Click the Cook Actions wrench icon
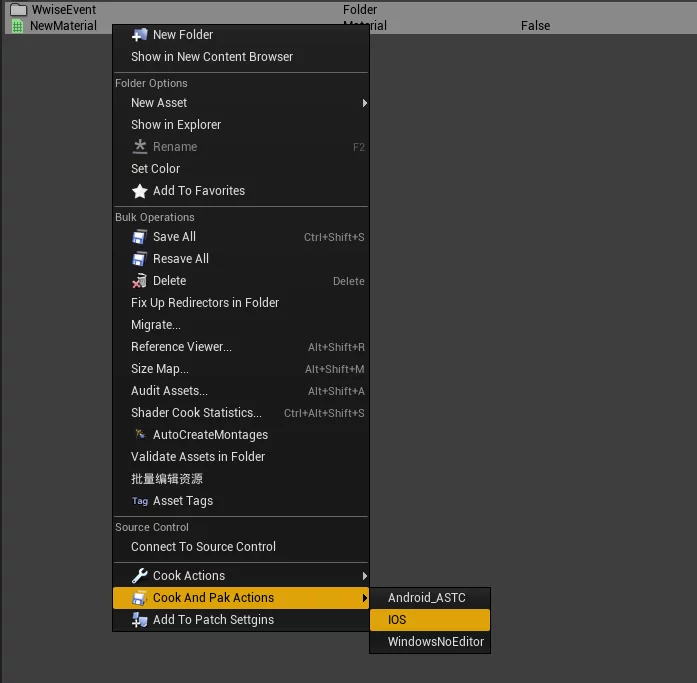 click(140, 576)
